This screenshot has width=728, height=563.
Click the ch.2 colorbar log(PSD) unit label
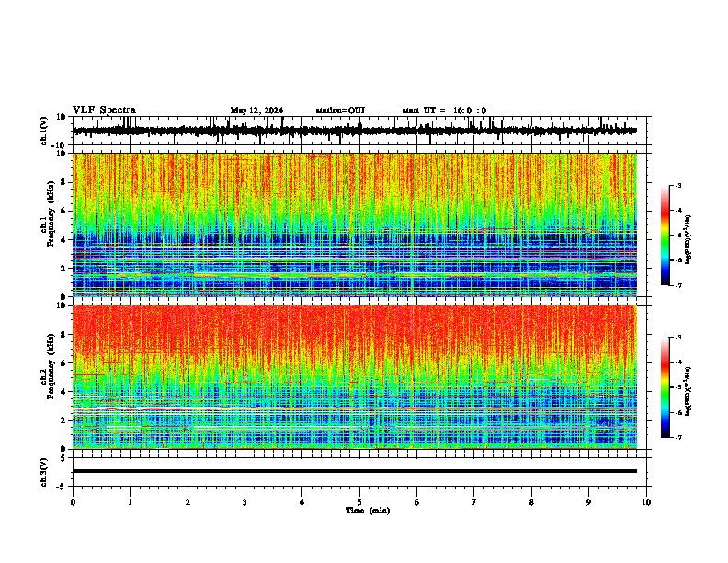[688, 391]
